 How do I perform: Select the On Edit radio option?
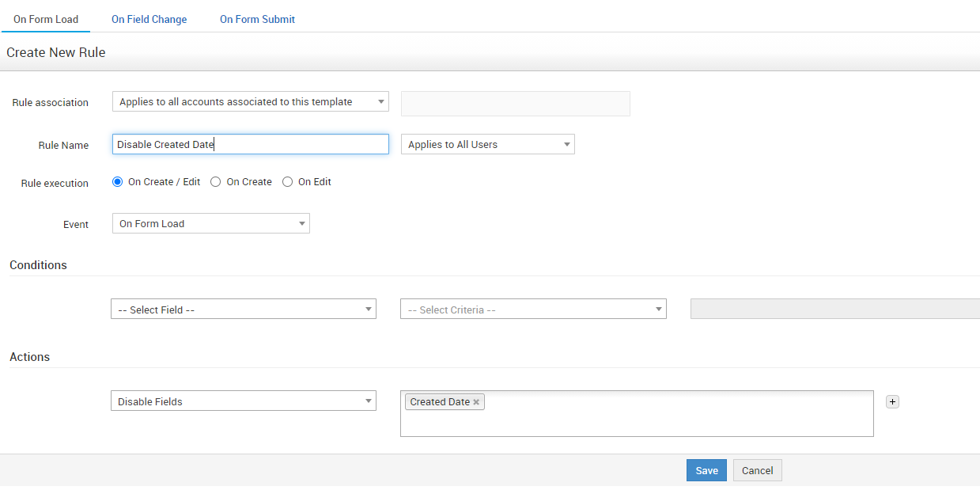288,182
